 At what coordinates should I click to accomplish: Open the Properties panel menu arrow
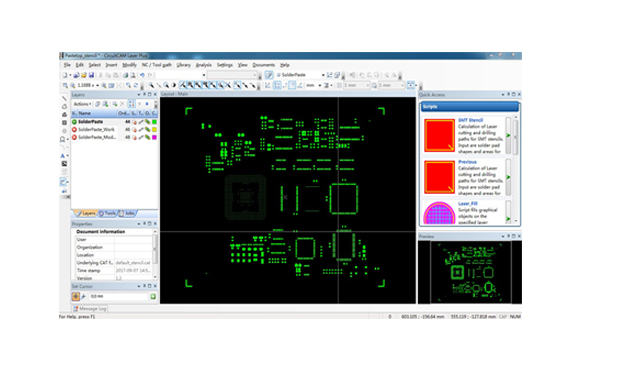(139, 224)
